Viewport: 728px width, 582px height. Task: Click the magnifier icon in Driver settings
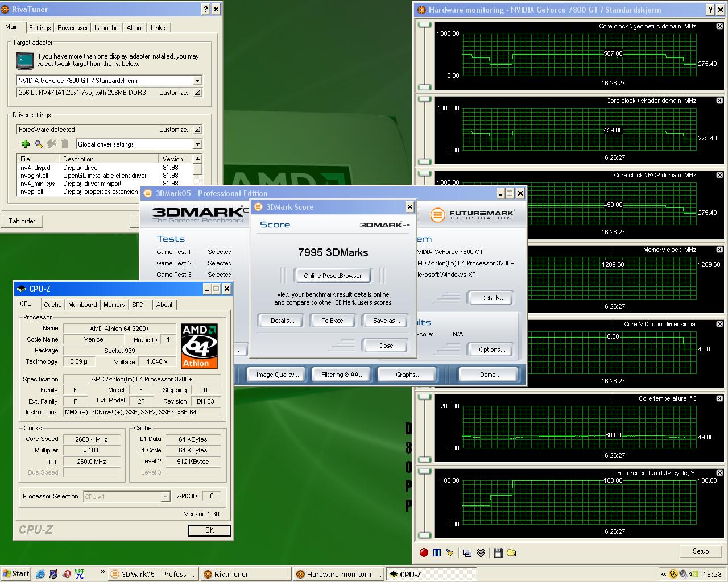pyautogui.click(x=39, y=144)
